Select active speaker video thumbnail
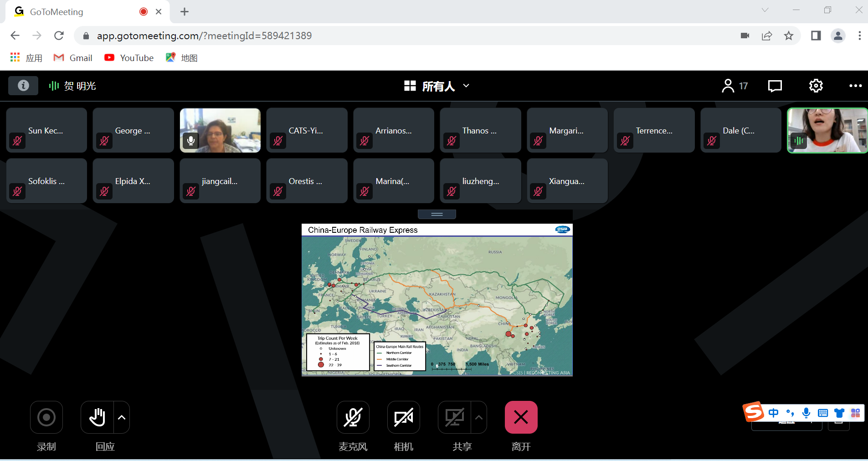 click(827, 130)
